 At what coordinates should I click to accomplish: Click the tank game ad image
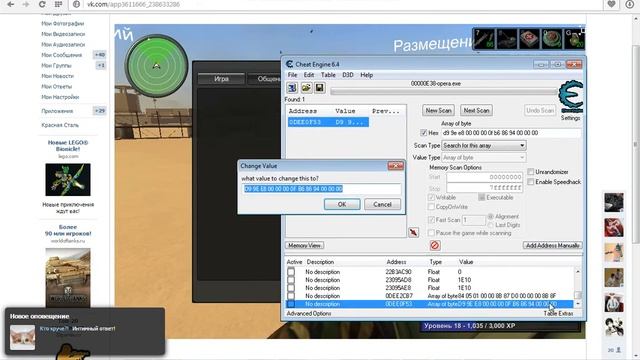(x=68, y=278)
